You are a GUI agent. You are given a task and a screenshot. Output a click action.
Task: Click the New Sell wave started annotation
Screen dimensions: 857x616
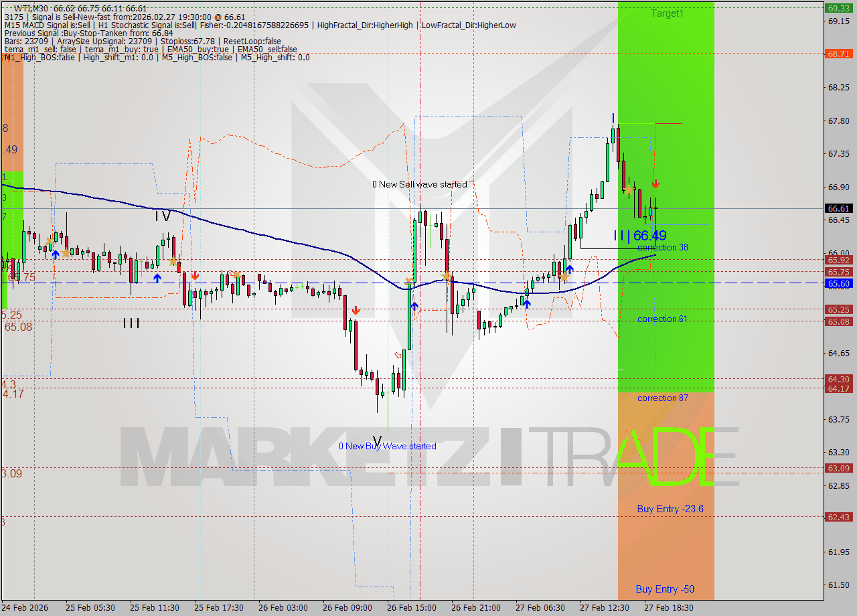[x=420, y=184]
